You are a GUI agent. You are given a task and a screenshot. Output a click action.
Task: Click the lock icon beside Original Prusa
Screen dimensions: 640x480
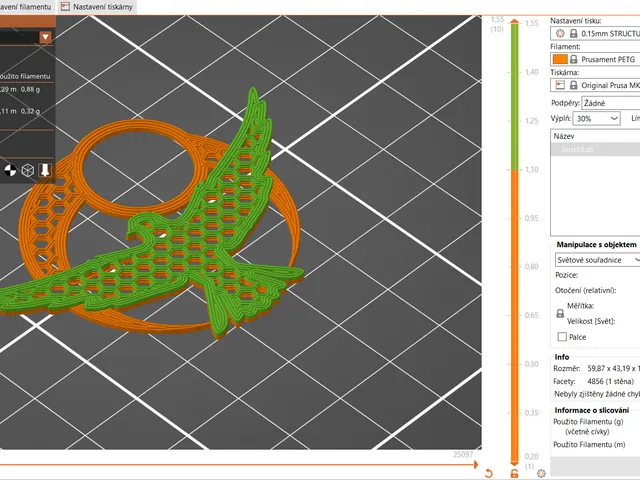[573, 85]
